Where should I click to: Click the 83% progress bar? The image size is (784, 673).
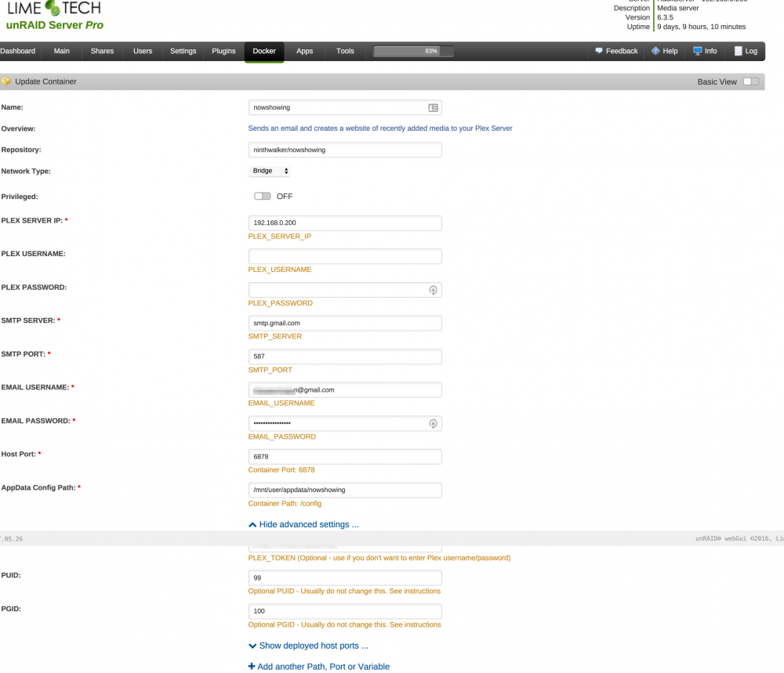pyautogui.click(x=413, y=51)
